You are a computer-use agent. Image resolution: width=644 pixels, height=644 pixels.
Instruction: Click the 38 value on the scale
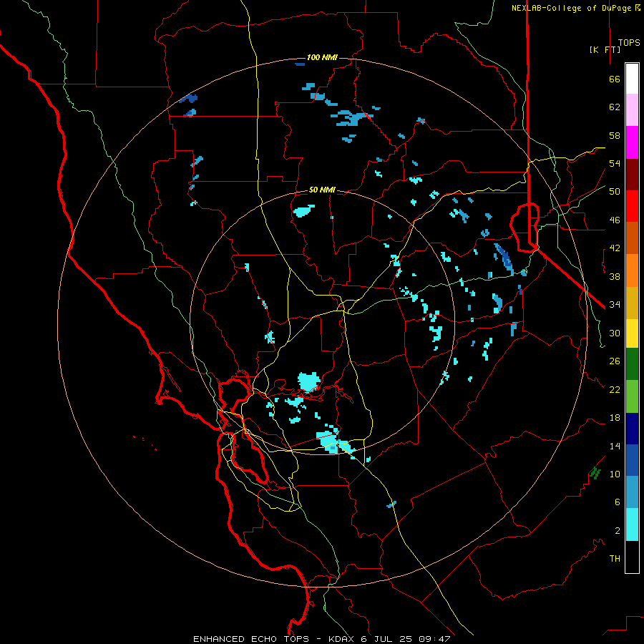tap(615, 276)
